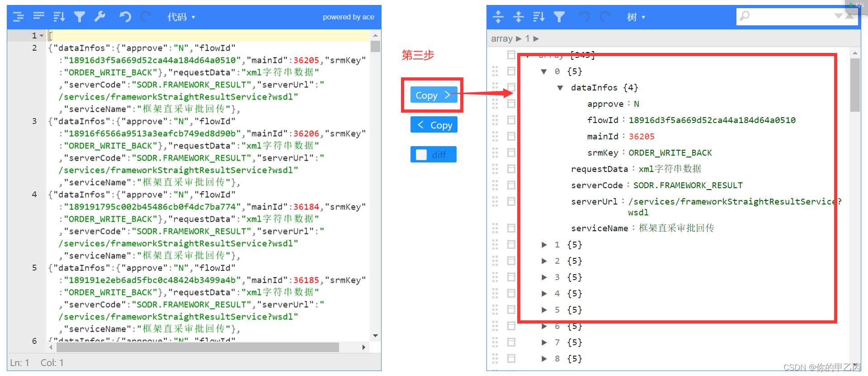Open action menu for the approve row

[511, 104]
